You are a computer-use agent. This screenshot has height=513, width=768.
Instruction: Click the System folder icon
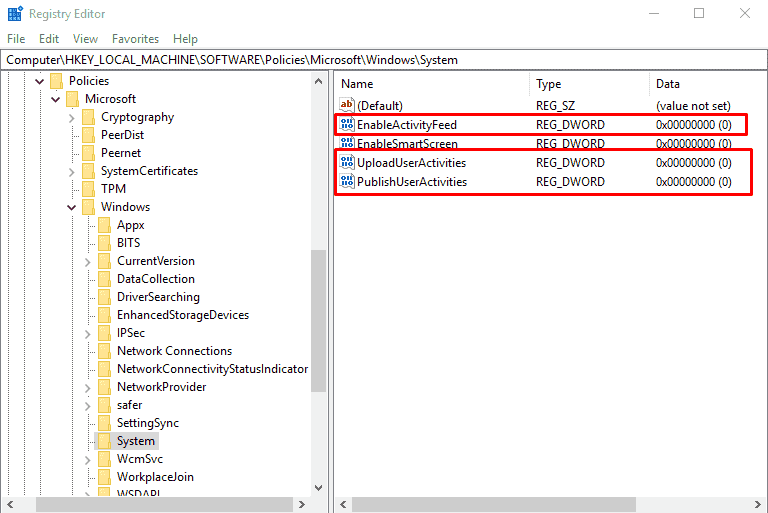(x=104, y=441)
